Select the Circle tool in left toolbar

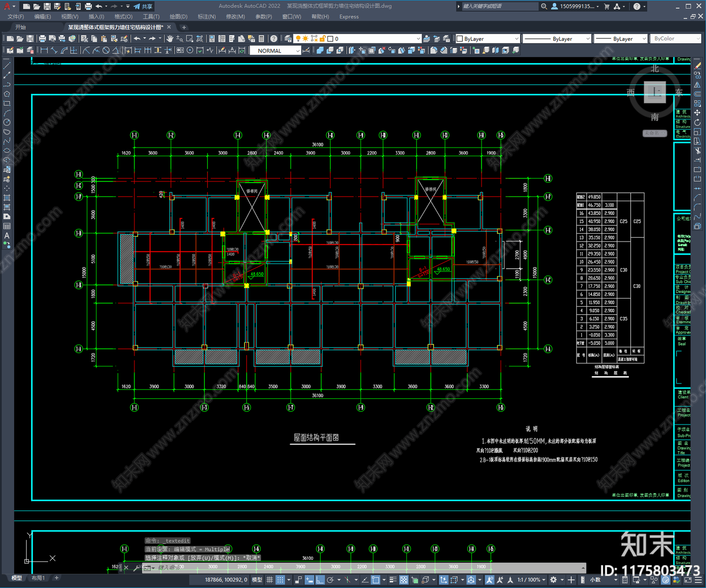click(7, 122)
